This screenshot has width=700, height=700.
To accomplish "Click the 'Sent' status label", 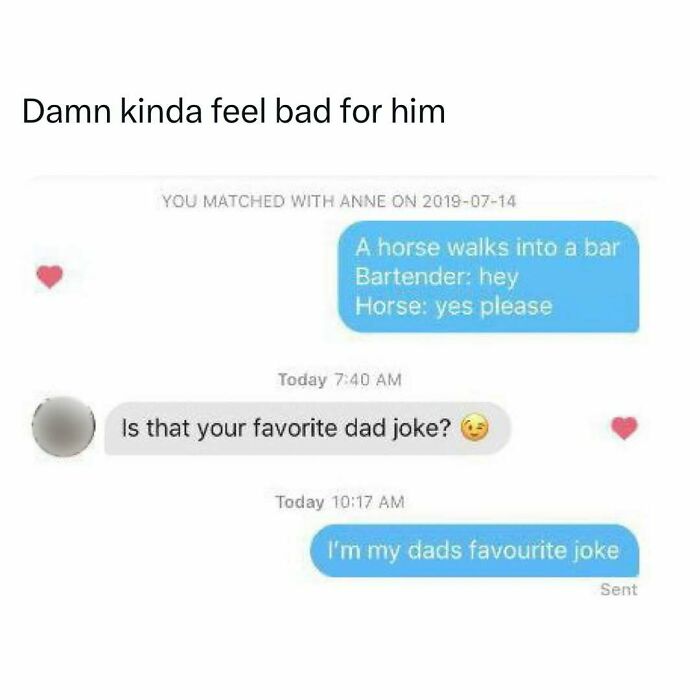I will 618,590.
